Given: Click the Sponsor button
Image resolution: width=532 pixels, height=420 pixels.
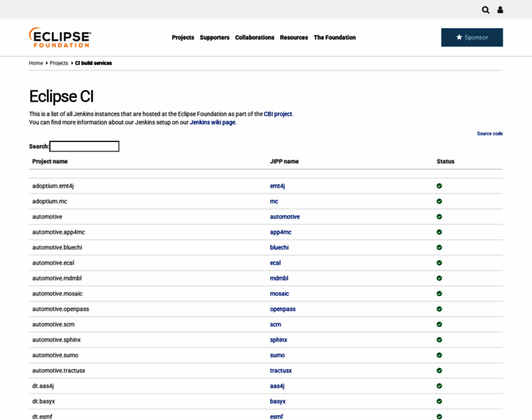Looking at the screenshot, I should pos(472,37).
